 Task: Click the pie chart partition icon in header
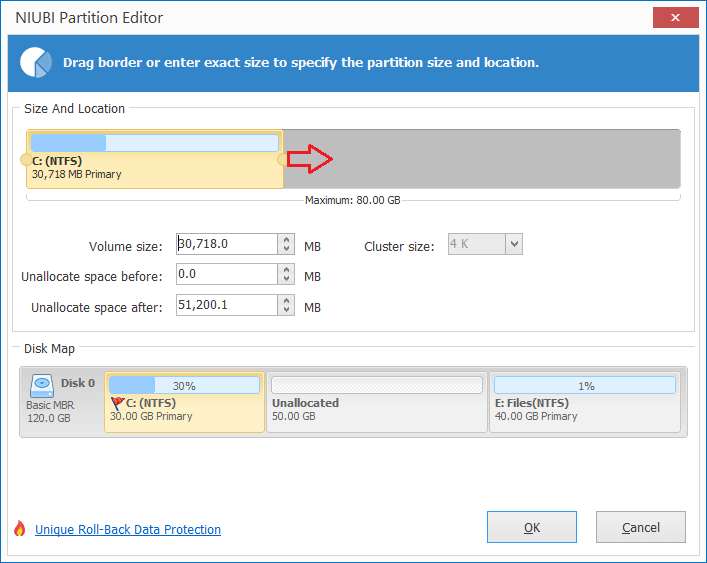36,62
